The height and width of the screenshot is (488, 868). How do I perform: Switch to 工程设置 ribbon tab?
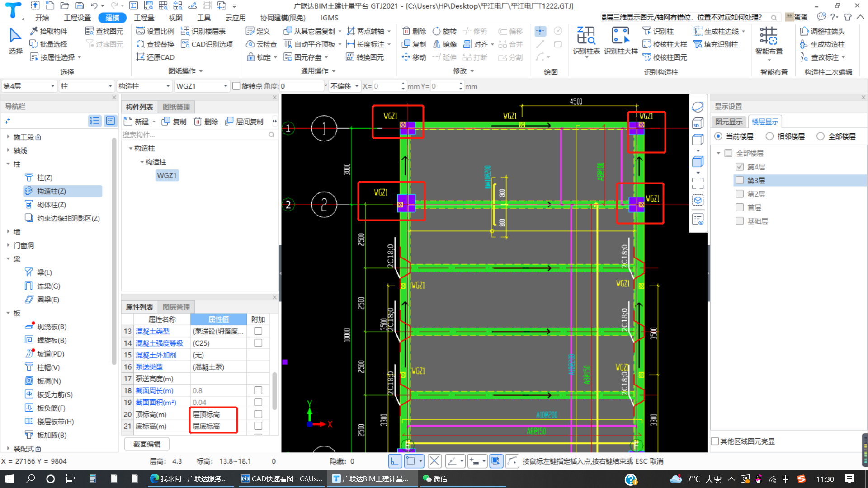coord(77,18)
